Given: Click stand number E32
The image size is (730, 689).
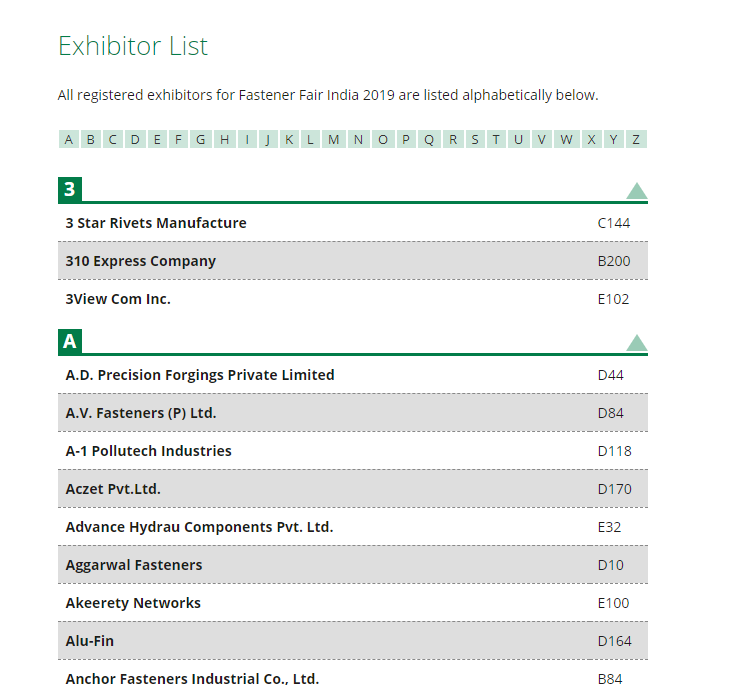Looking at the screenshot, I should point(609,527).
